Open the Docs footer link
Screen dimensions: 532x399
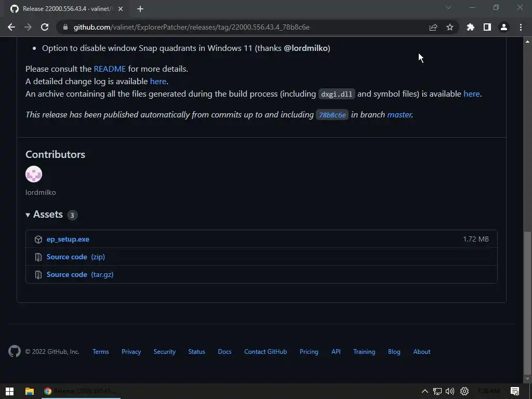[x=224, y=352]
